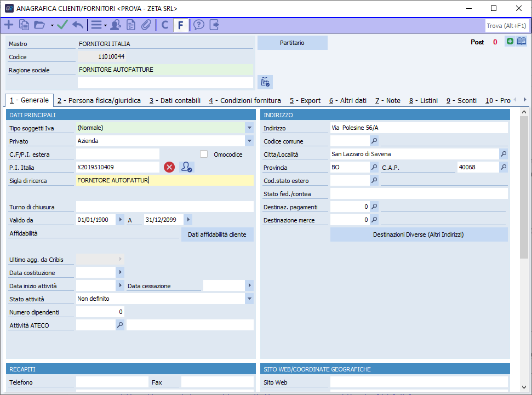Image resolution: width=532 pixels, height=395 pixels.
Task: Click the Citta/Località search magnifier
Action: point(504,154)
